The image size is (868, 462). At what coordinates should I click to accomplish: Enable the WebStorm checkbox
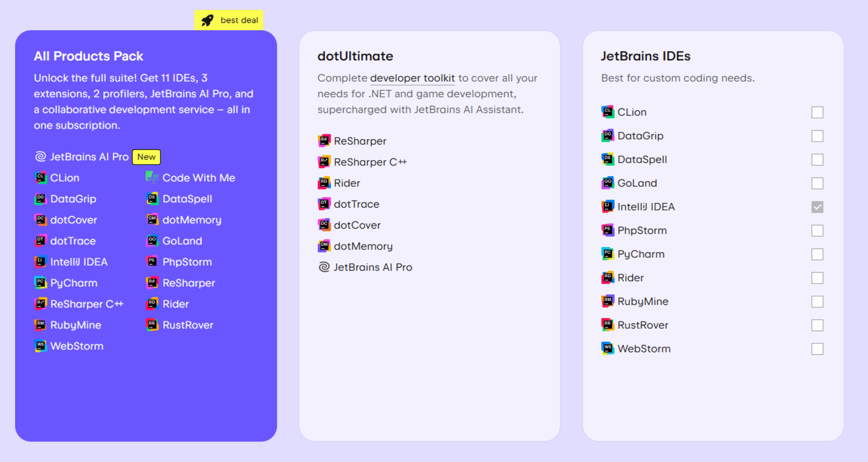click(x=817, y=349)
